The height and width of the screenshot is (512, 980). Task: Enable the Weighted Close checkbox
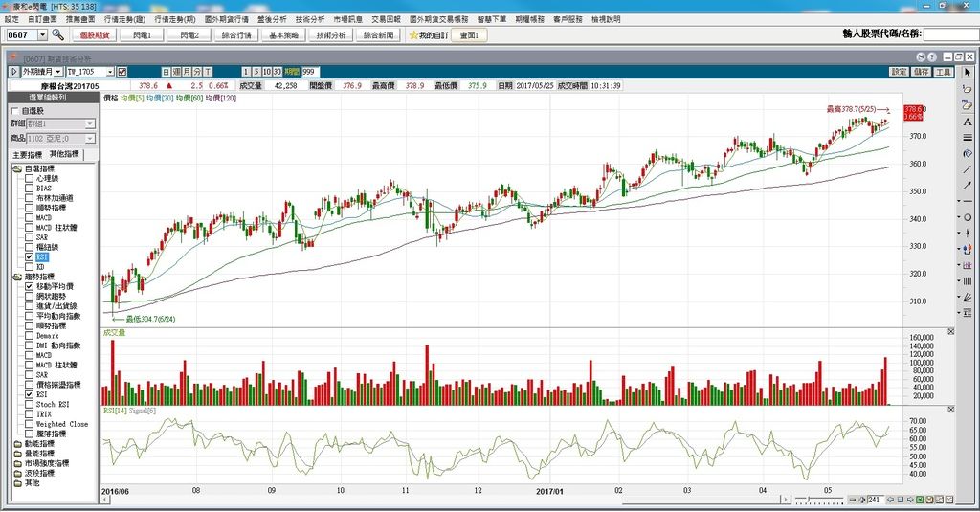[x=29, y=424]
